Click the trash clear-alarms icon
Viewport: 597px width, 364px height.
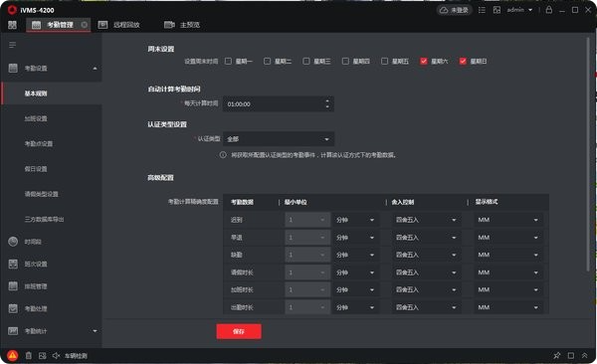point(29,355)
